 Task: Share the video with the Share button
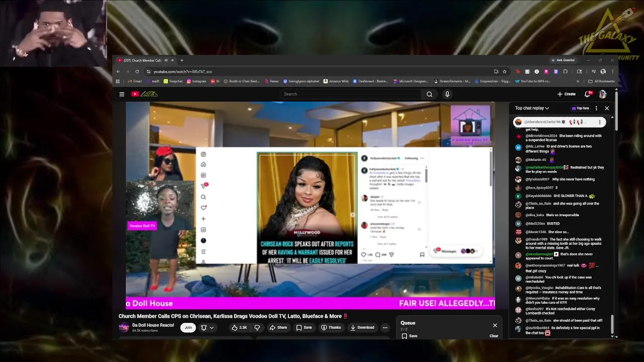coord(278,328)
